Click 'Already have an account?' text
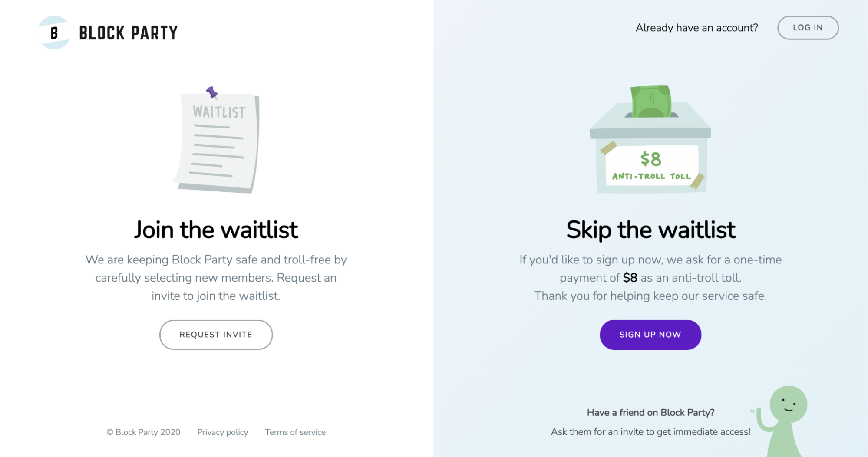The image size is (868, 457). click(696, 28)
